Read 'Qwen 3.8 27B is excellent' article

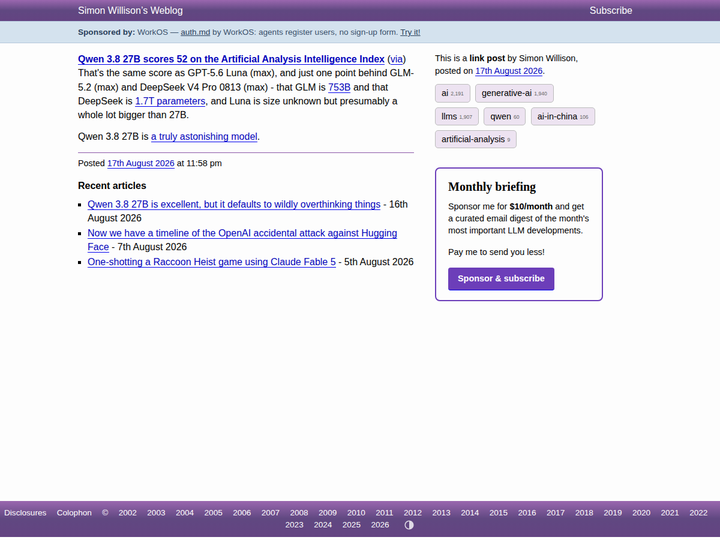(x=234, y=204)
